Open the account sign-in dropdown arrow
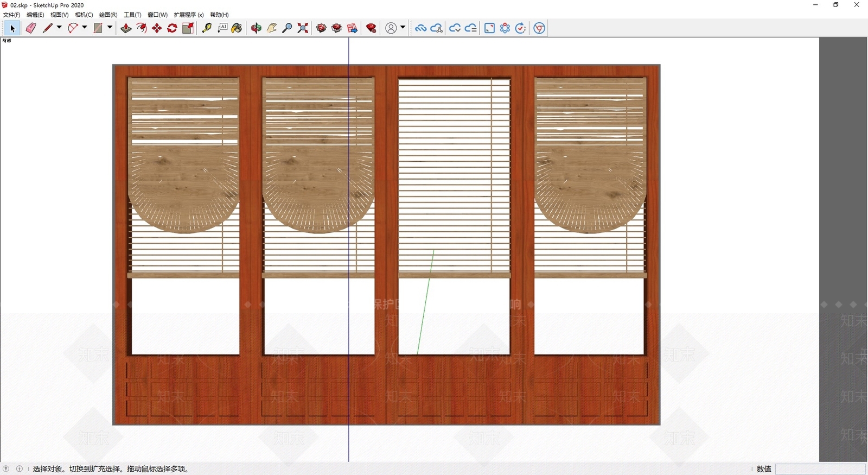Image resolution: width=868 pixels, height=475 pixels. coord(403,28)
